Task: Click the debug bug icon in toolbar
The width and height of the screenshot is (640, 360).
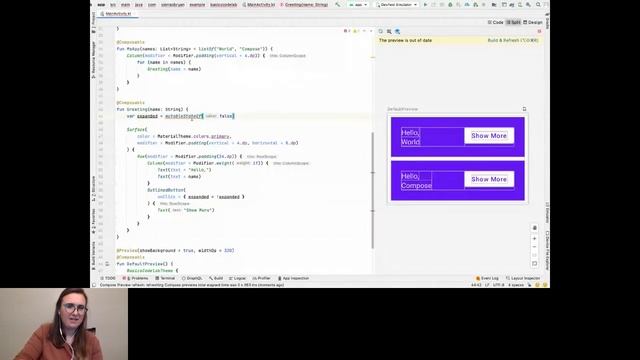Action: point(450,5)
